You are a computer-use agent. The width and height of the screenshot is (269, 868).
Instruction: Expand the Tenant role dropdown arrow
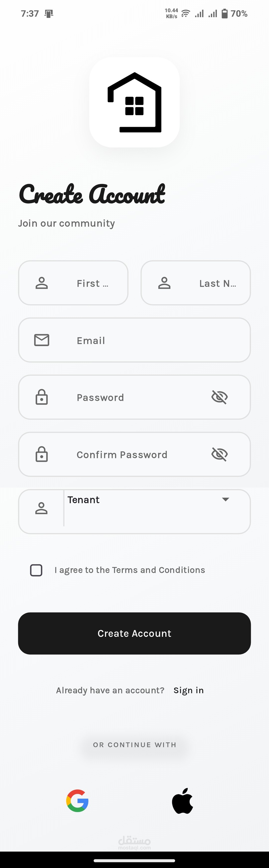click(225, 499)
